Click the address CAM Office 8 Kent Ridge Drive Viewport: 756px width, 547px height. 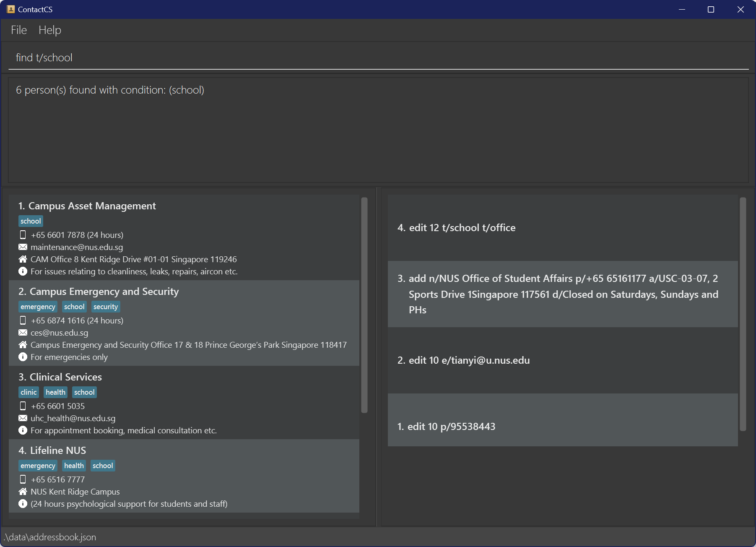(134, 259)
